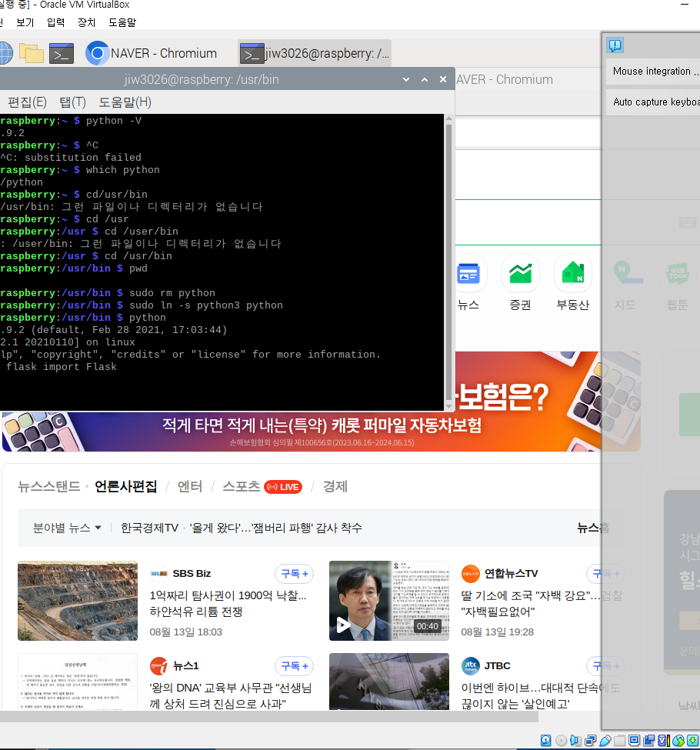Image resolution: width=700 pixels, height=750 pixels.
Task: Open Naver 지도 service icon
Action: pyautogui.click(x=625, y=283)
